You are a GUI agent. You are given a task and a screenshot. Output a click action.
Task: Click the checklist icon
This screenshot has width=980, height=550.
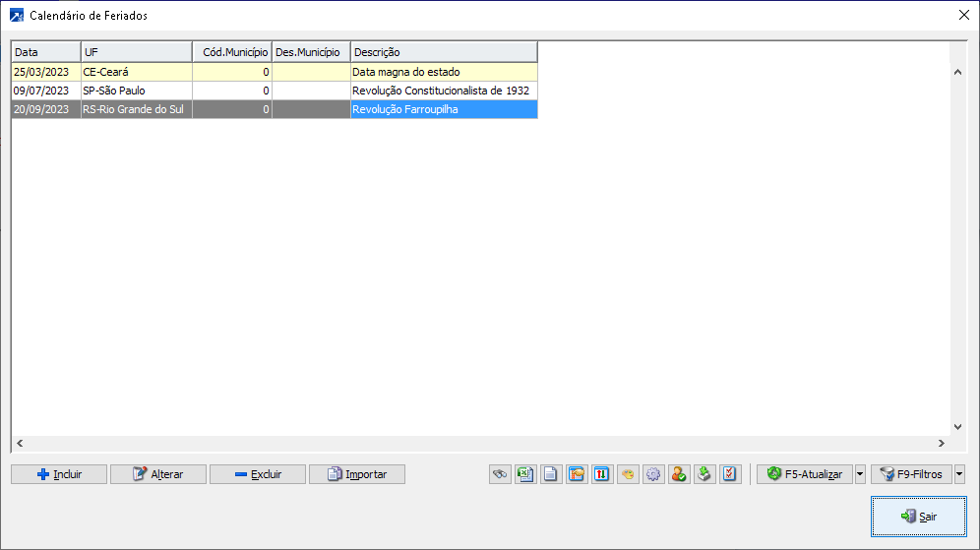(x=729, y=474)
